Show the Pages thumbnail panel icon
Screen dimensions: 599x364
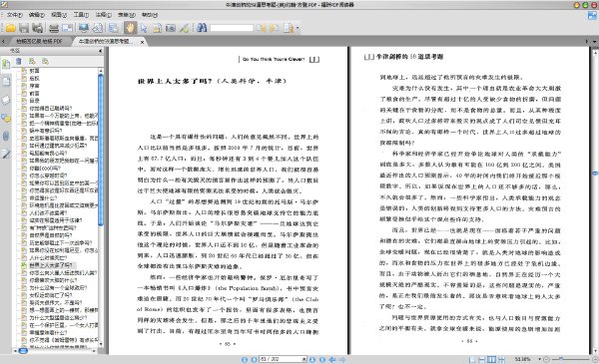pos(6,81)
